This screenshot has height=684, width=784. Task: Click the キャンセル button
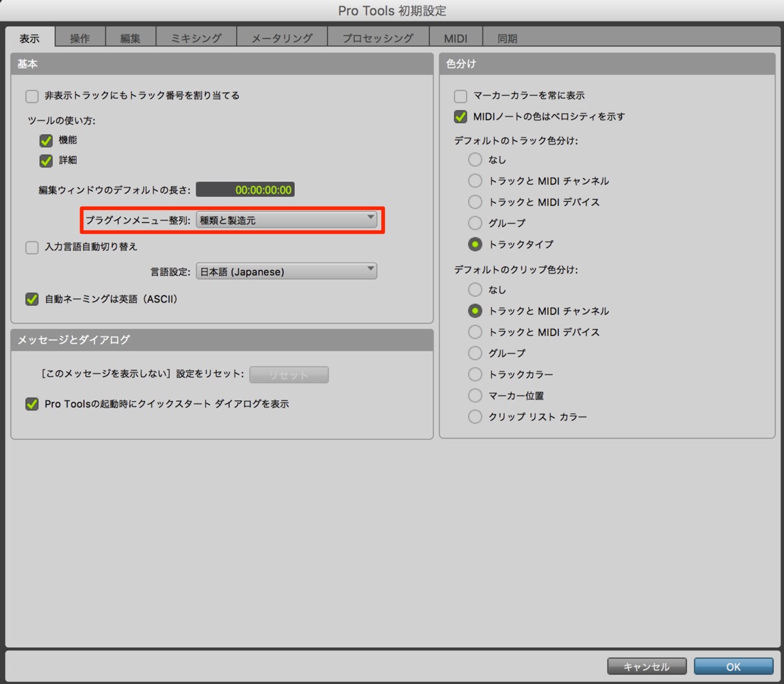[x=646, y=666]
